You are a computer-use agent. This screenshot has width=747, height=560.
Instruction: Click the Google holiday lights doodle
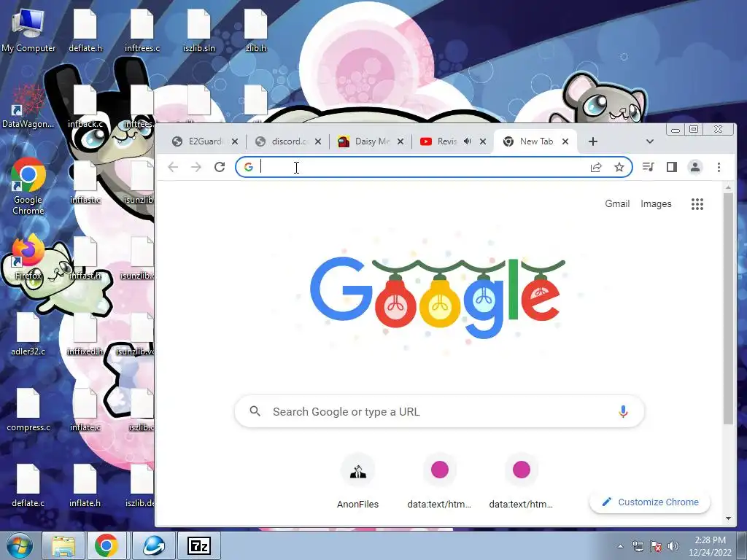(438, 297)
